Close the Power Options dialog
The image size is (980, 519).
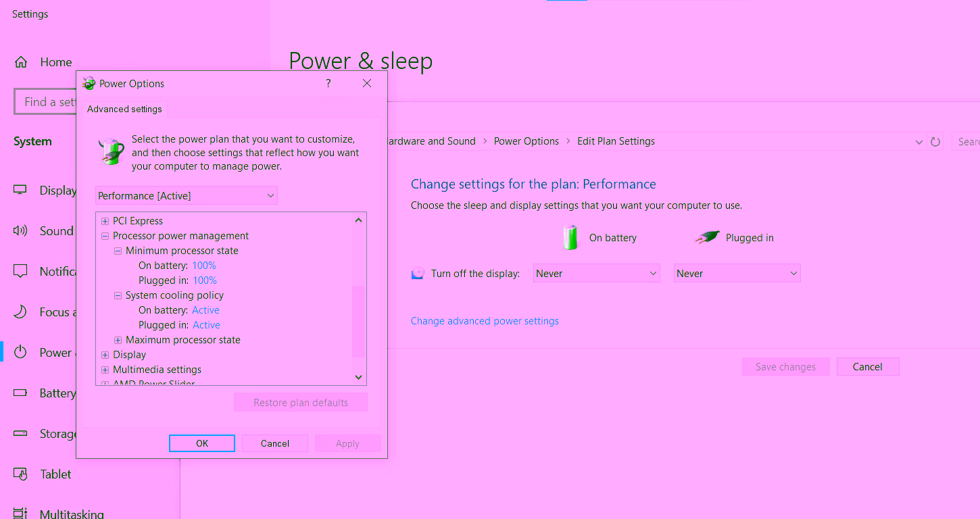tap(367, 83)
